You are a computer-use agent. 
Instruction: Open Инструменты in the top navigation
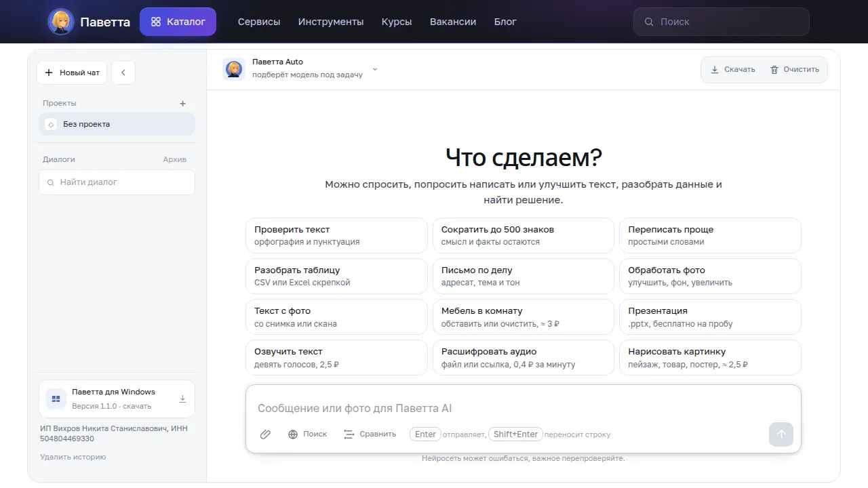[331, 22]
